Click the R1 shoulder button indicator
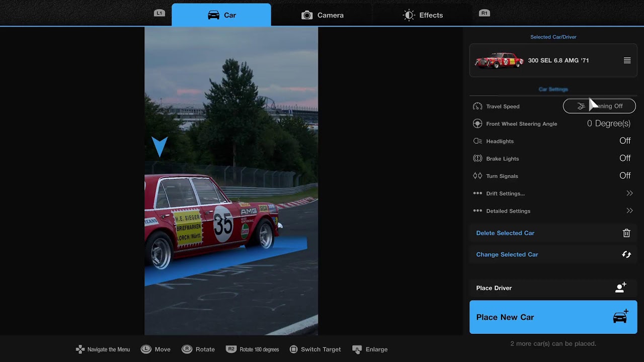644x362 pixels. click(x=484, y=13)
